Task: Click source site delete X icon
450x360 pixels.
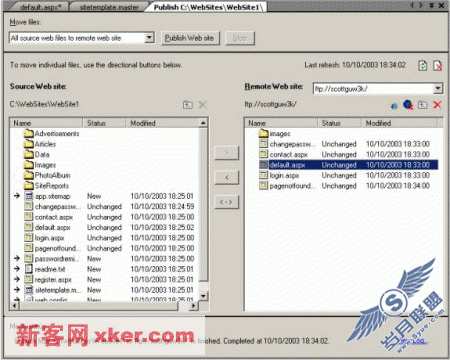Action: (x=202, y=105)
